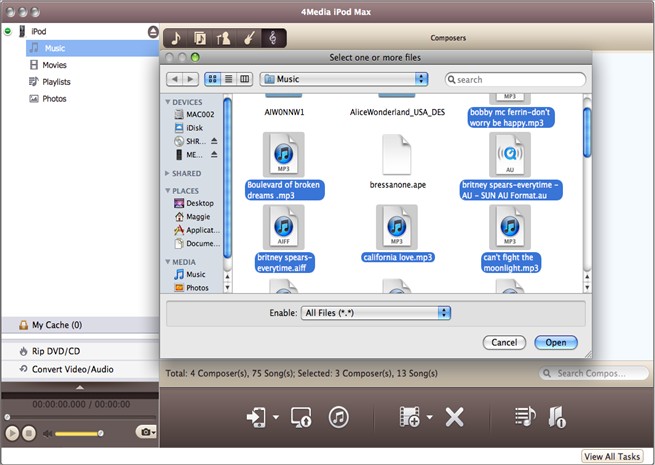
Task: Open Maggie home folder
Action: click(x=193, y=216)
